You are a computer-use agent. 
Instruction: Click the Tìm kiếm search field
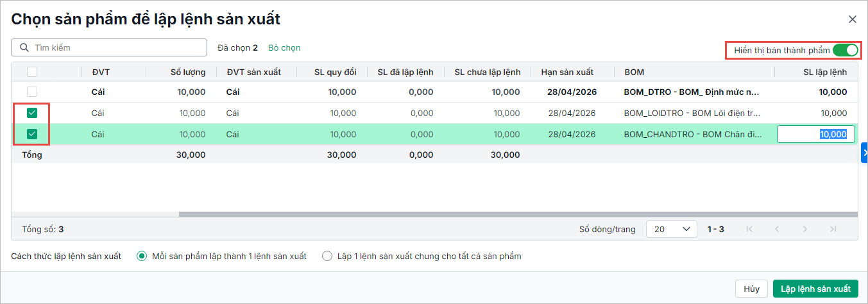tap(115, 48)
